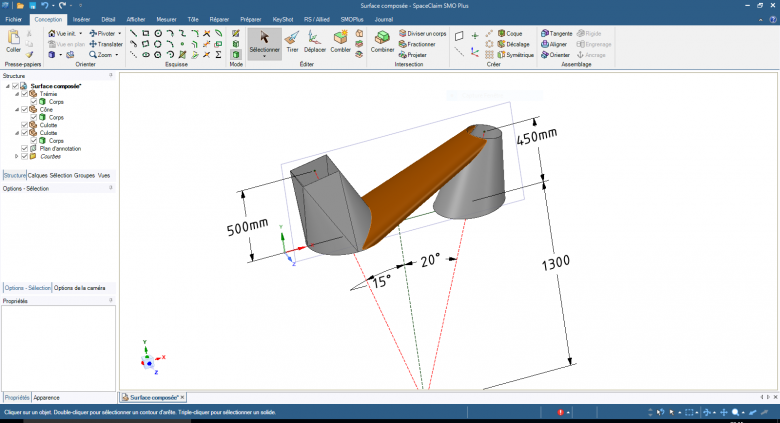The height and width of the screenshot is (423, 780).
Task: Open the Insérer ribbon tab
Action: tap(81, 19)
